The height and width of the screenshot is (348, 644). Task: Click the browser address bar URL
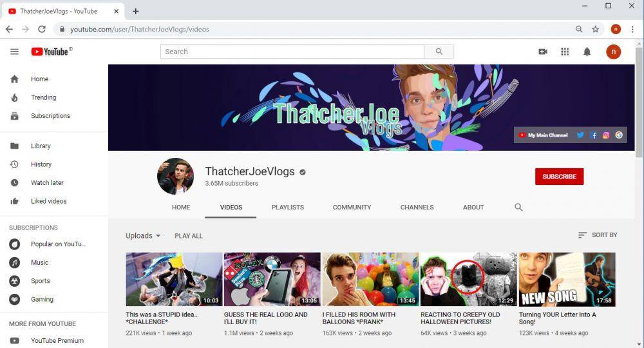click(140, 29)
